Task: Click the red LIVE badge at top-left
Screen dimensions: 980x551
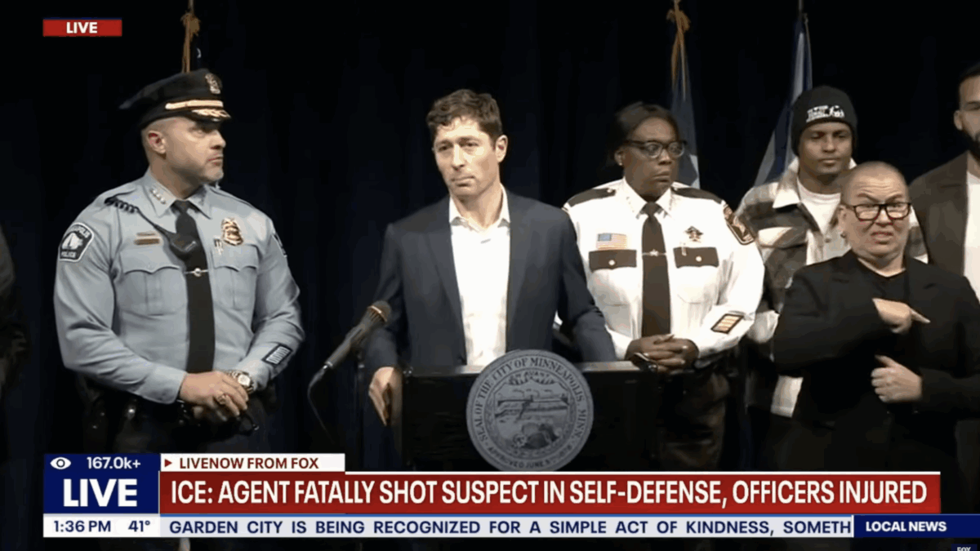Action: pyautogui.click(x=82, y=28)
